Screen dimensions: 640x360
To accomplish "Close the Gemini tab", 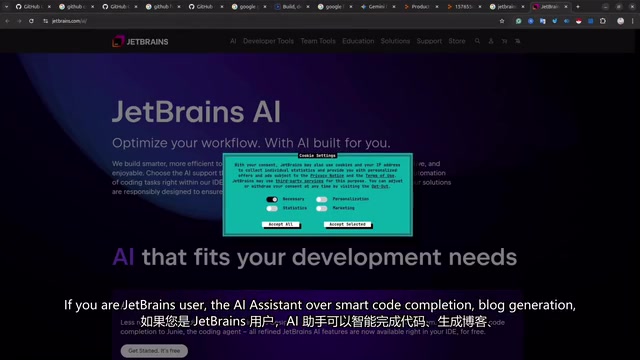I will pyautogui.click(x=394, y=7).
